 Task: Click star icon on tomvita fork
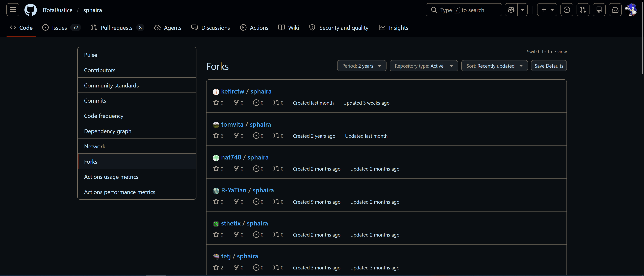point(216,136)
